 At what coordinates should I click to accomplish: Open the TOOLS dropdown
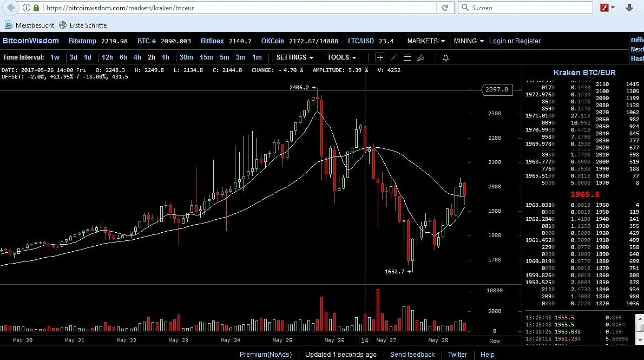pos(341,57)
